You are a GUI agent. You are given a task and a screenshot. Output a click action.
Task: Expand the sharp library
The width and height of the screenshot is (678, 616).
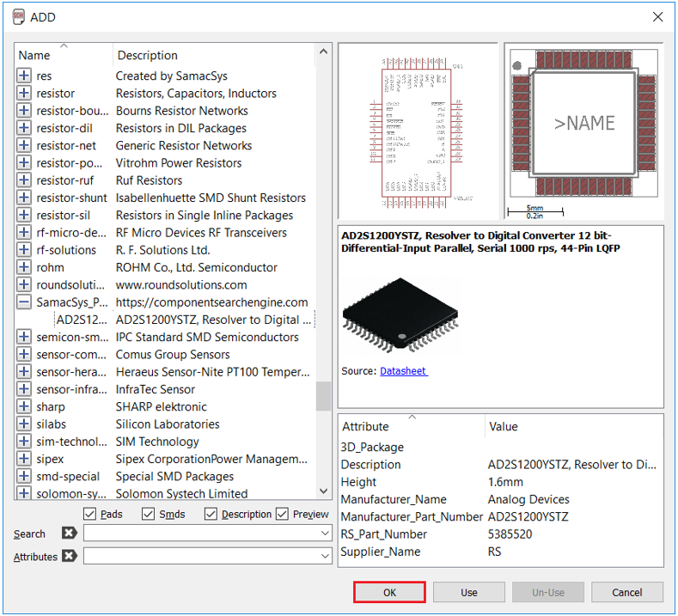[x=24, y=406]
